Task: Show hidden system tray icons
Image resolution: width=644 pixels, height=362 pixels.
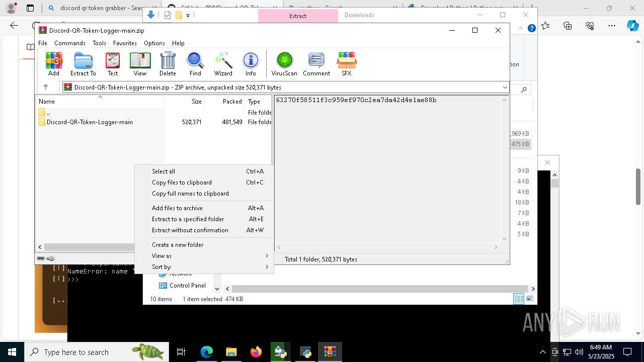Action: coord(542,352)
